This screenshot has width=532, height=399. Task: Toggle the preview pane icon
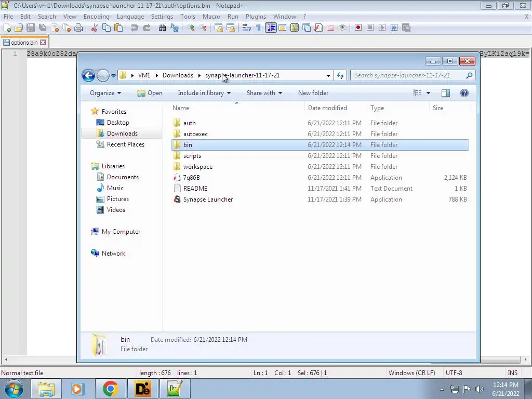click(x=445, y=93)
